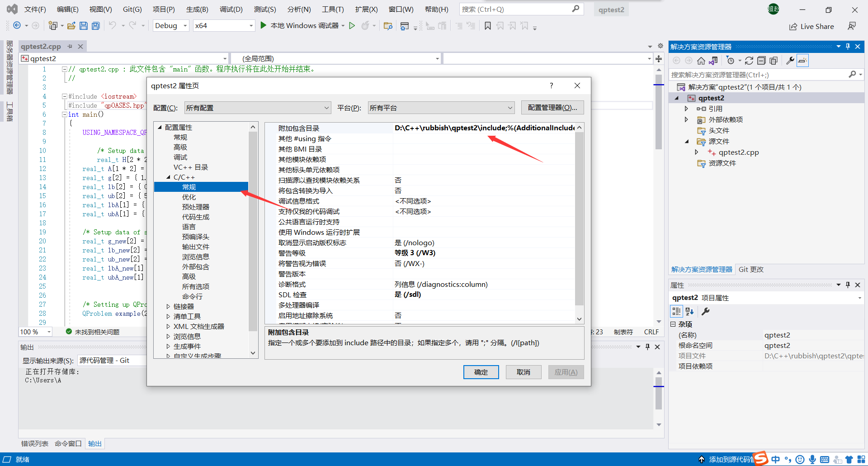Click the help question mark in property dialog

pos(551,86)
